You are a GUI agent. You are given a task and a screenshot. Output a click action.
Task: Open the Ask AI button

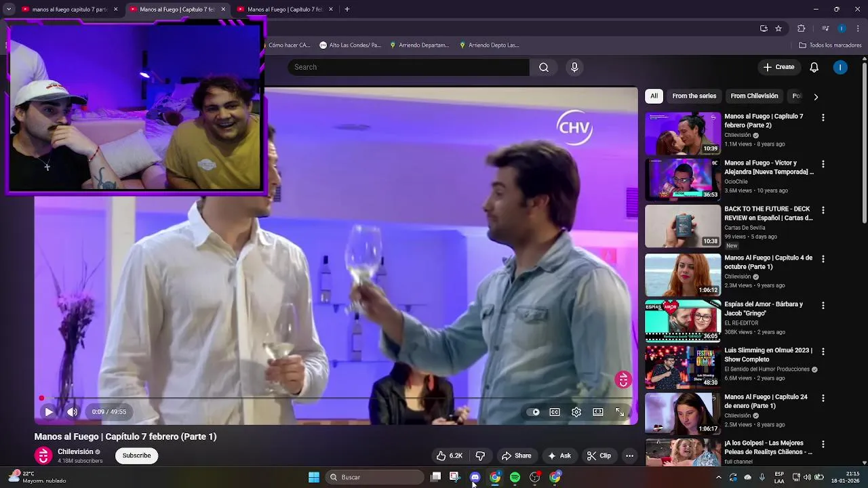[559, 455]
